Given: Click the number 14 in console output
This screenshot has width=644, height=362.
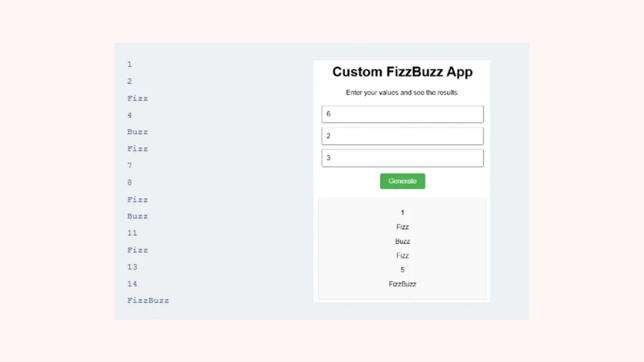Looking at the screenshot, I should (132, 283).
